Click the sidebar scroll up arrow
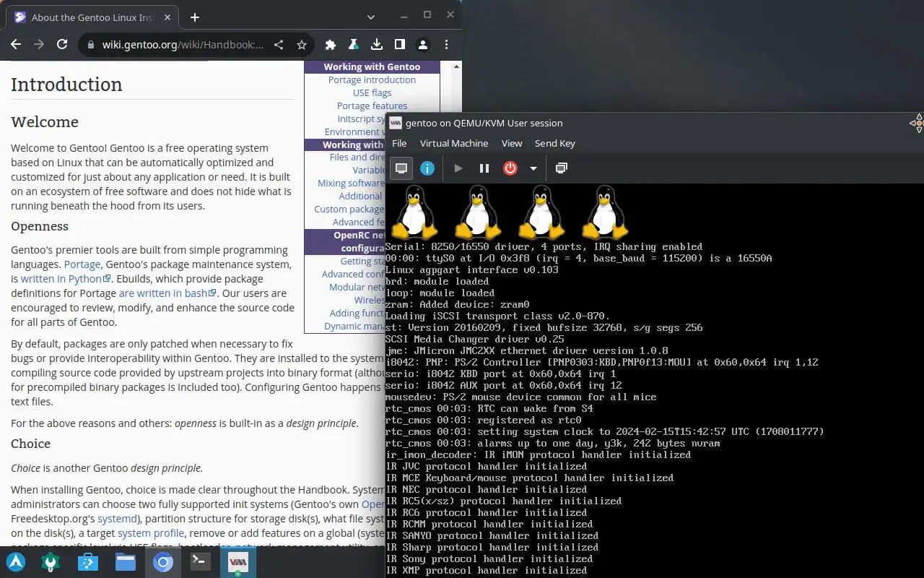This screenshot has width=924, height=578. click(456, 66)
